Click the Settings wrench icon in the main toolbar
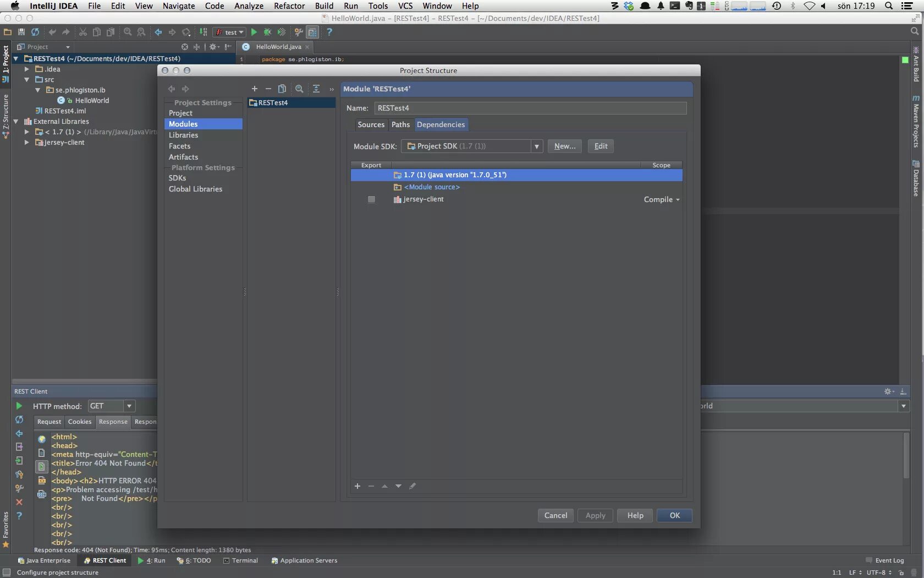Screen dimensions: 924x578 click(299, 32)
